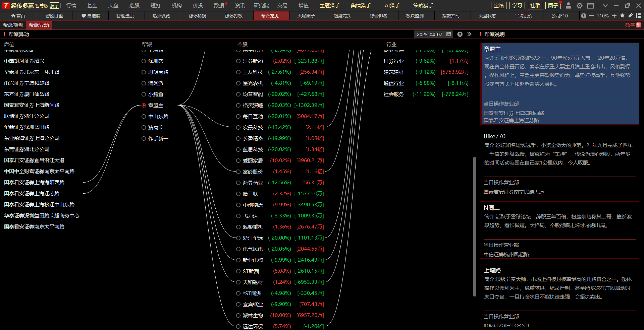
Task: Open the 研究院 menu
Action: point(261,6)
